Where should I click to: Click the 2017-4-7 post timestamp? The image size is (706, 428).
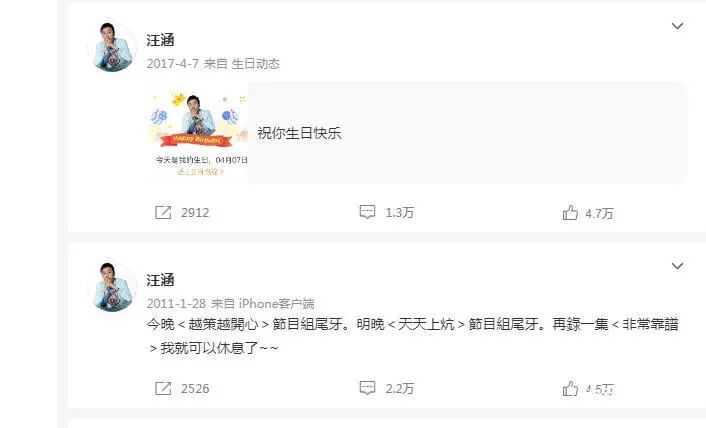click(x=172, y=64)
